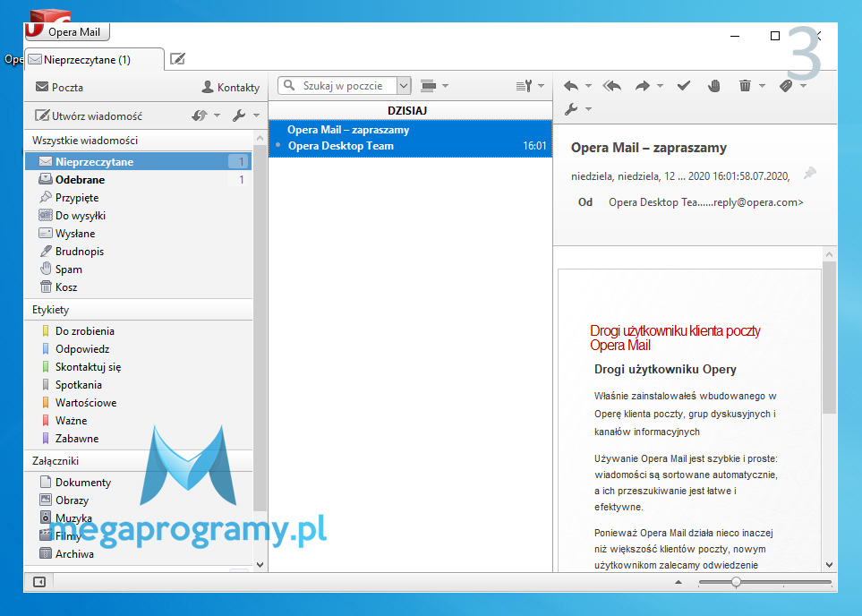Open Kontakty contacts panel
This screenshot has width=862, height=616.
(231, 87)
